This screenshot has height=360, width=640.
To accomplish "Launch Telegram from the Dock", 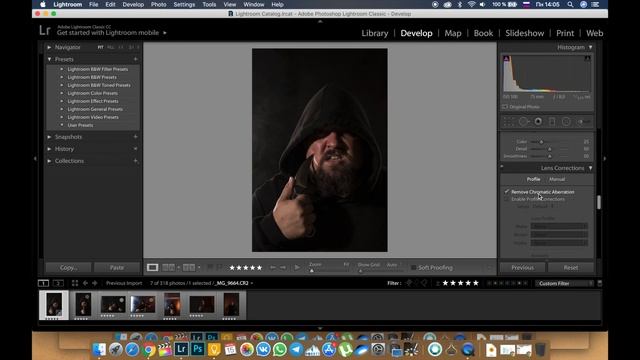I will coord(296,349).
